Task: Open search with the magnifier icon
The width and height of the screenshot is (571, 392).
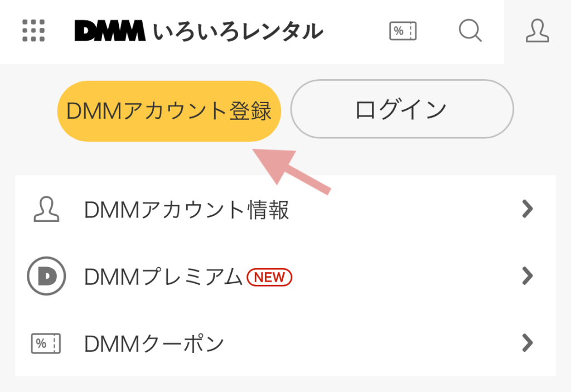Action: click(470, 31)
